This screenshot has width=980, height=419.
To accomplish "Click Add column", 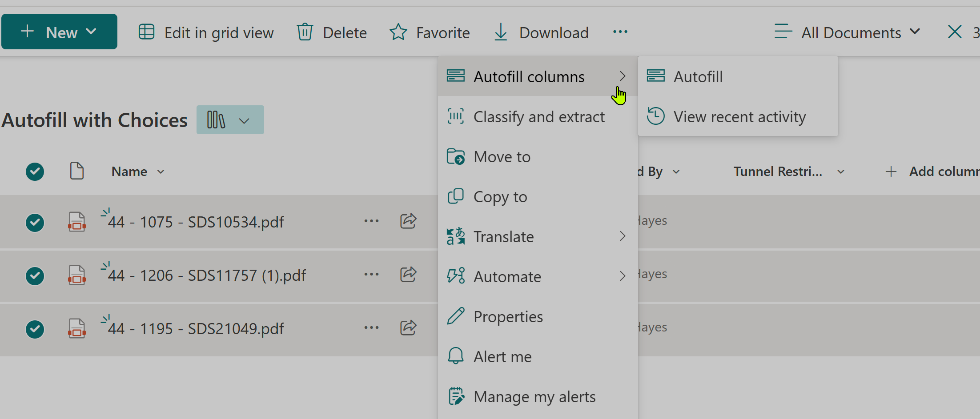I will 932,172.
